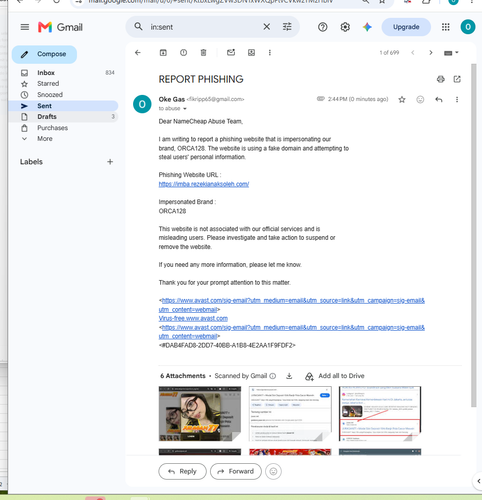Screen dimensions: 482x500
Task: Mark the message as unread
Action: pos(231,53)
